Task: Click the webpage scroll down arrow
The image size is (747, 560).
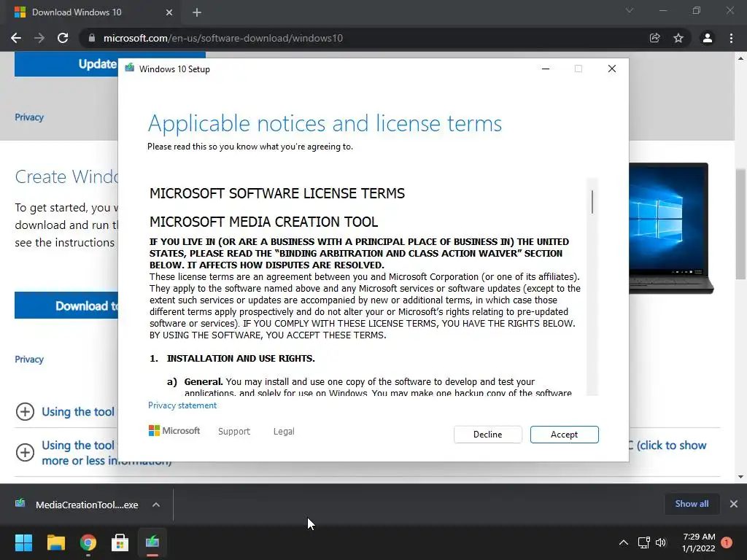Action: [x=740, y=477]
